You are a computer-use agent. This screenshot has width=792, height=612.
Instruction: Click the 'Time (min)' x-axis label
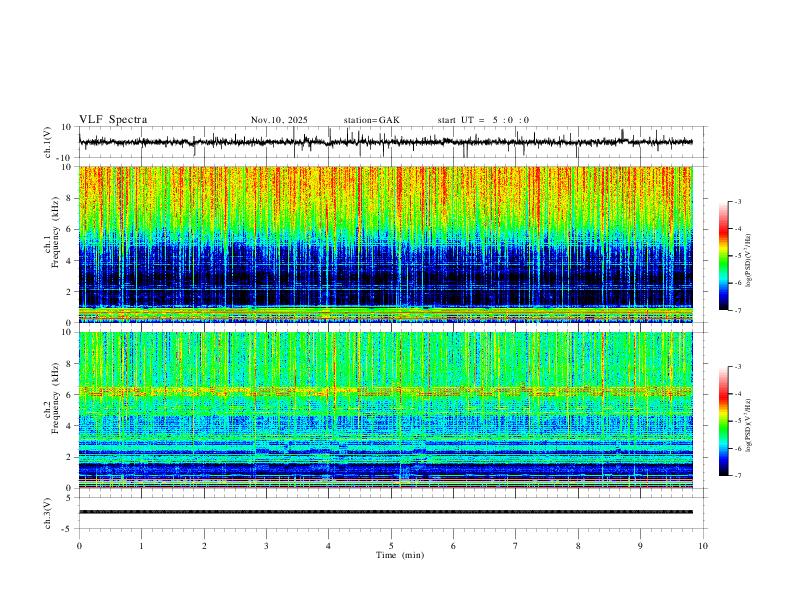pos(400,555)
